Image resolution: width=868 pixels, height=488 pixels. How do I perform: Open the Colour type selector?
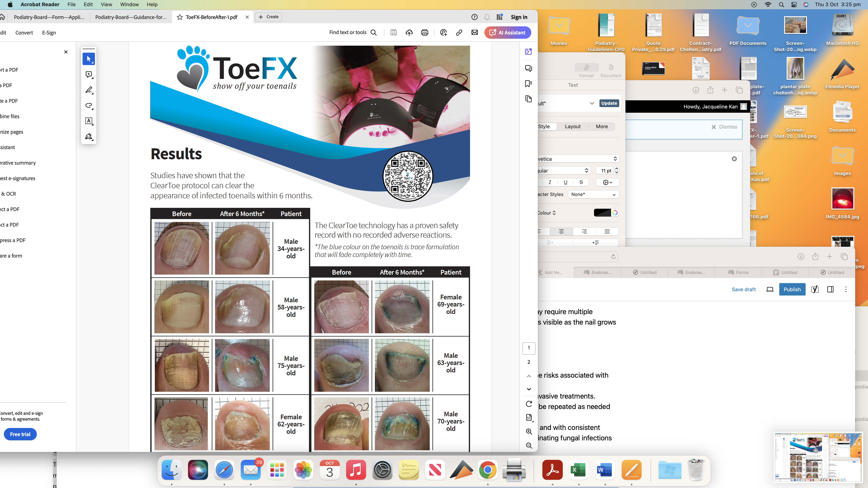click(x=546, y=213)
